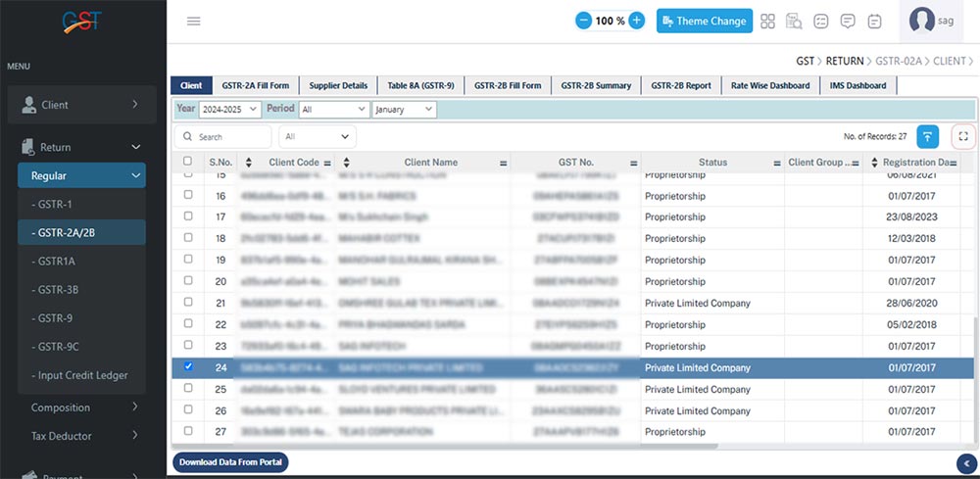
Task: Uncheck the checkbox for row 24
Action: tap(188, 367)
